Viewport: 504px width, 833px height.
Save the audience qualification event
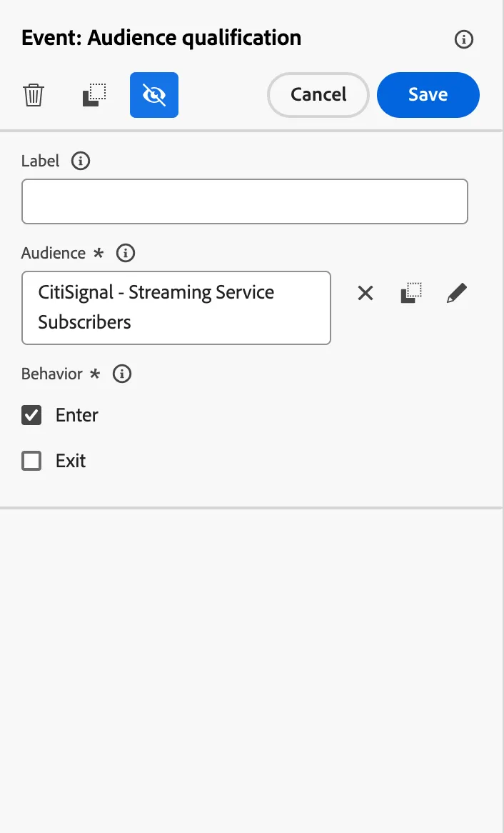point(428,94)
